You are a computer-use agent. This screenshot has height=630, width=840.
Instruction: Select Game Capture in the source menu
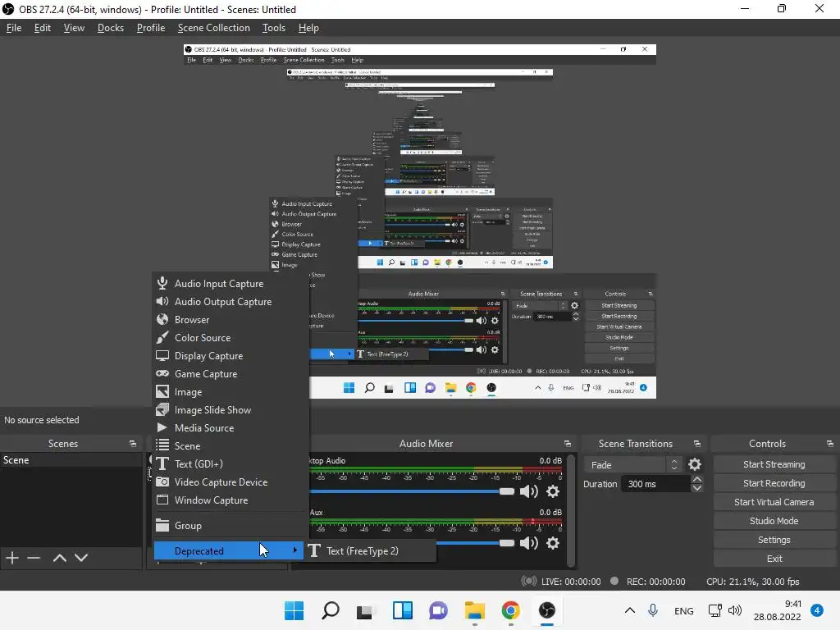231,374
